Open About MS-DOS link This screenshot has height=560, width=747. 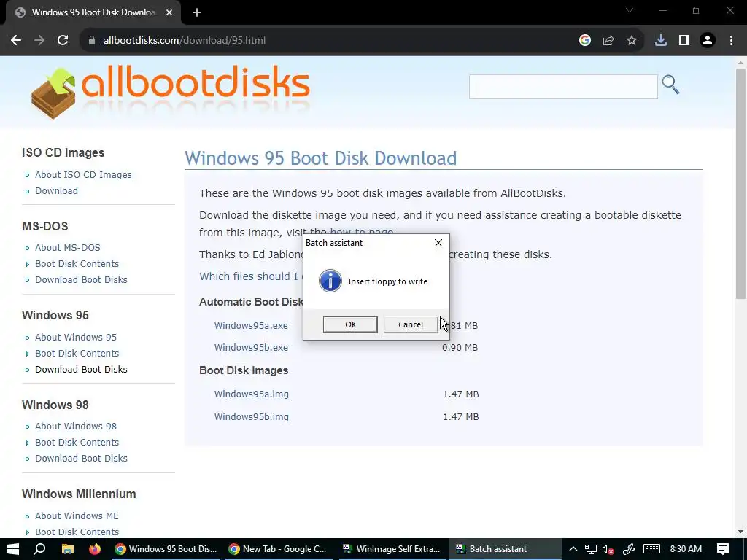coord(68,248)
